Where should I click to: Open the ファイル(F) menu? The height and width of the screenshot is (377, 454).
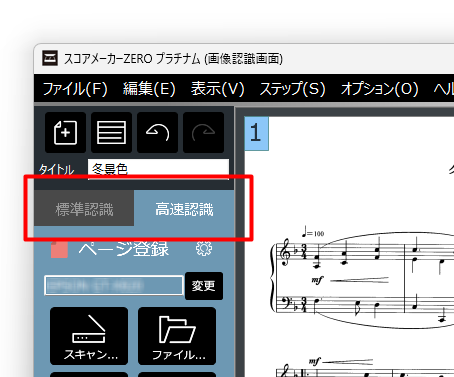pos(75,89)
